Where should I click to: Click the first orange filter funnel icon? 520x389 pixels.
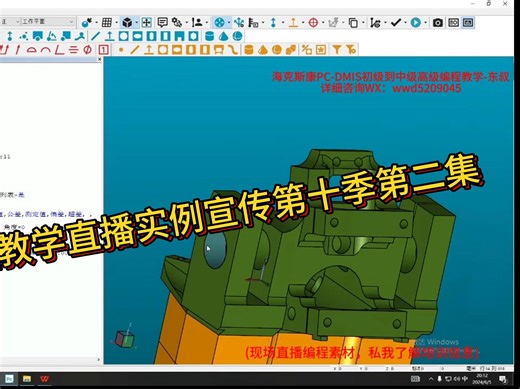(337, 50)
